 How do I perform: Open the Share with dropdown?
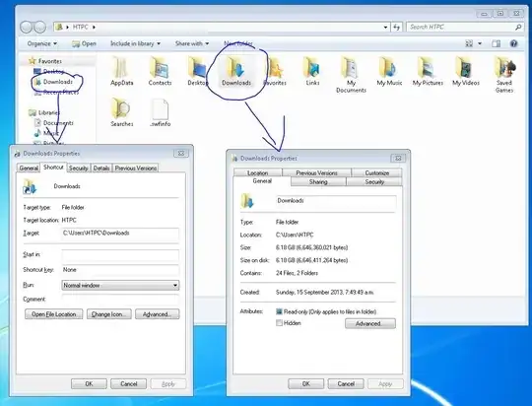click(192, 43)
